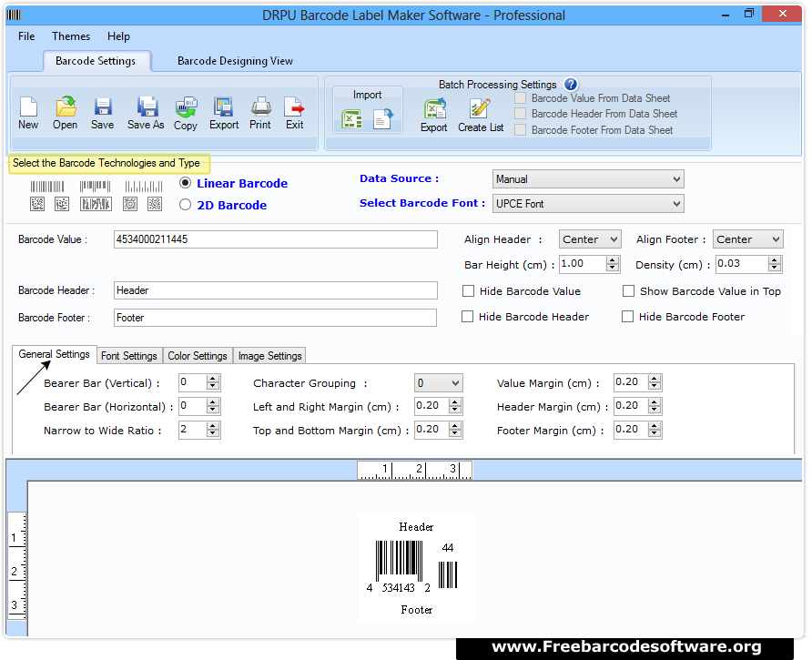Open a file with the Open icon
Viewport: 812px width, 660px height.
coord(66,107)
